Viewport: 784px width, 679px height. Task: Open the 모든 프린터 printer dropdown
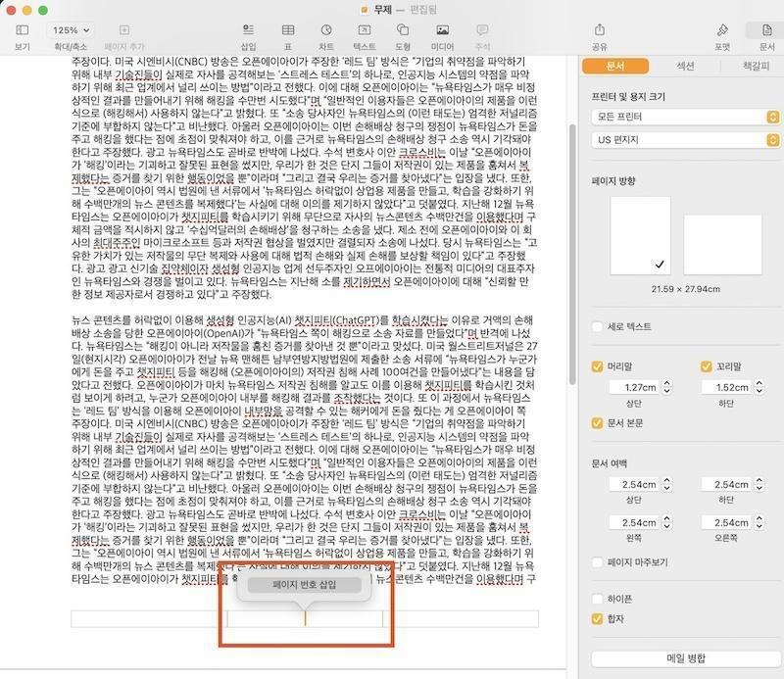click(685, 117)
